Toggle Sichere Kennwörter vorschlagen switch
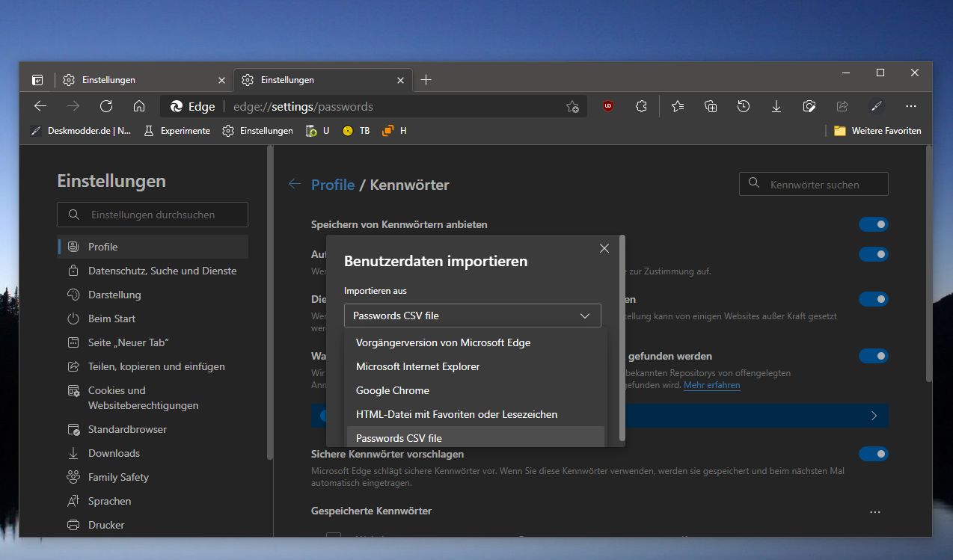Image resolution: width=953 pixels, height=560 pixels. [874, 454]
